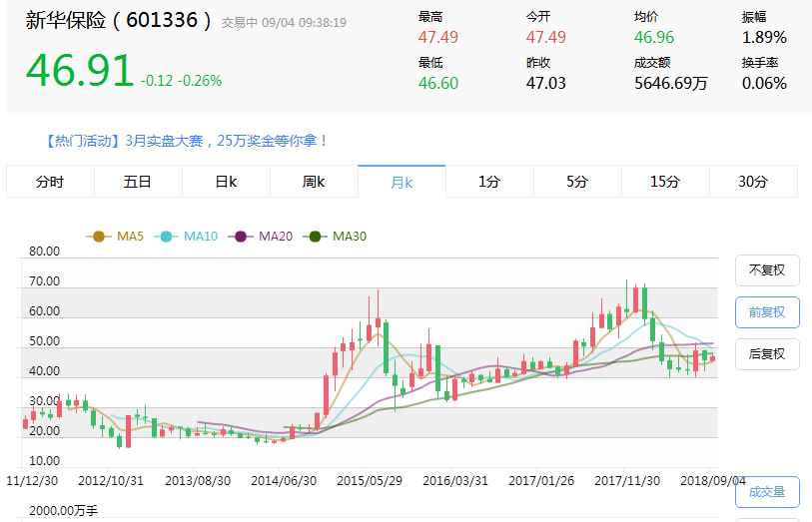Select the 月k monthly candlestick tab
The image size is (812, 522).
coord(402,182)
